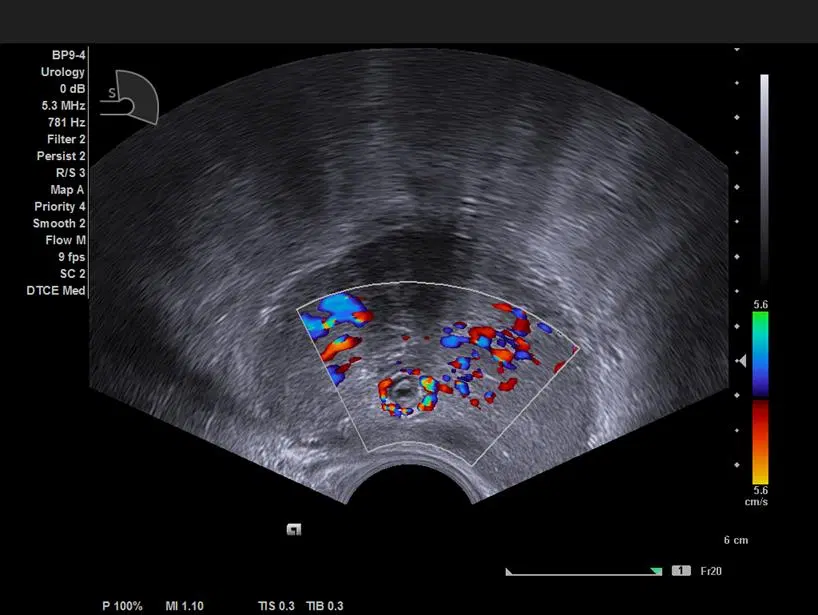Select the 5.3 MHz frequency parameter
Viewport: 818px width, 615px height.
pos(65,106)
